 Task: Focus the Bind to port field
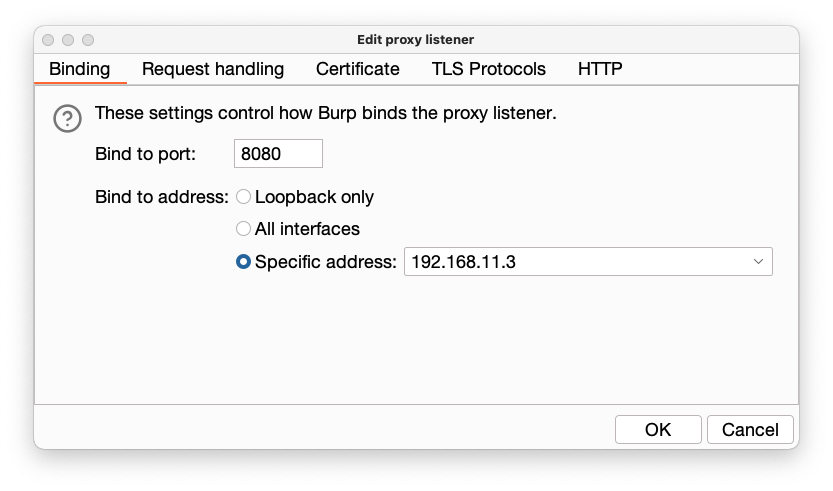point(278,154)
